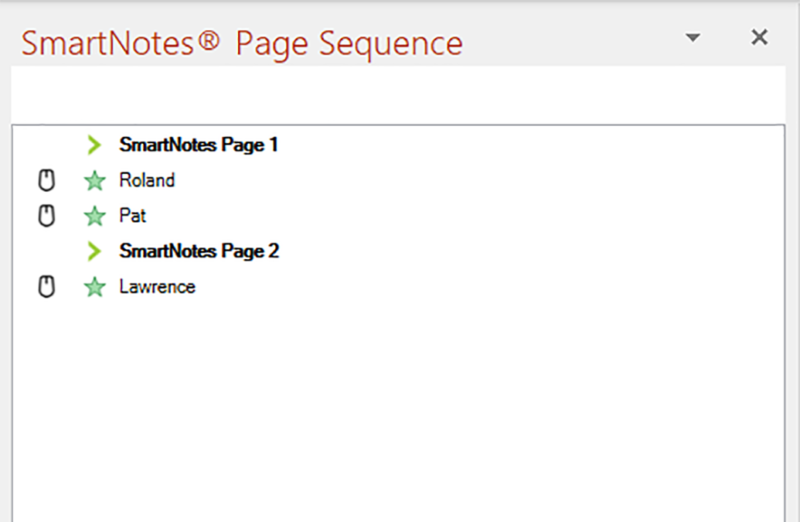
Task: Choose the Pat entry in the sequence
Action: click(133, 216)
